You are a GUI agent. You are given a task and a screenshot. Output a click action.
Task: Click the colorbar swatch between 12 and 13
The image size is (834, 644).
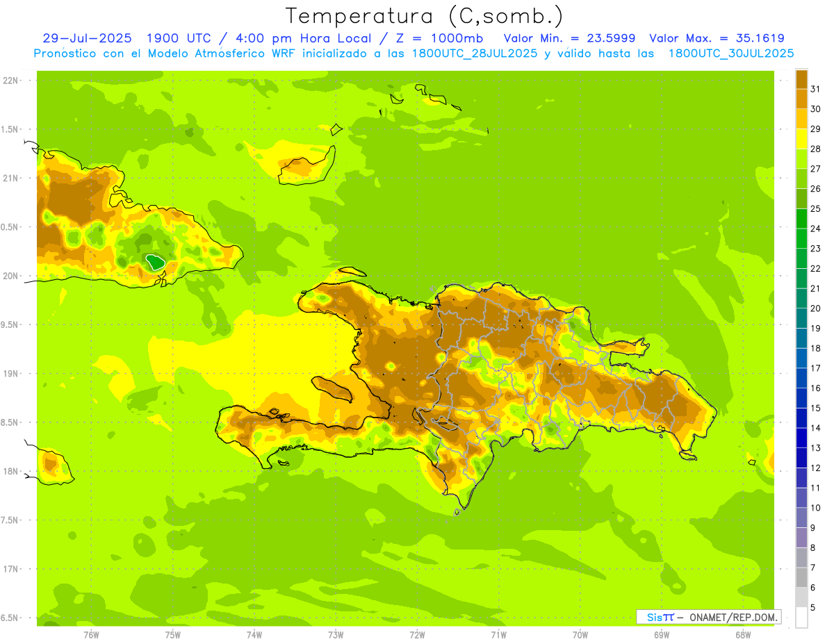pos(801,458)
